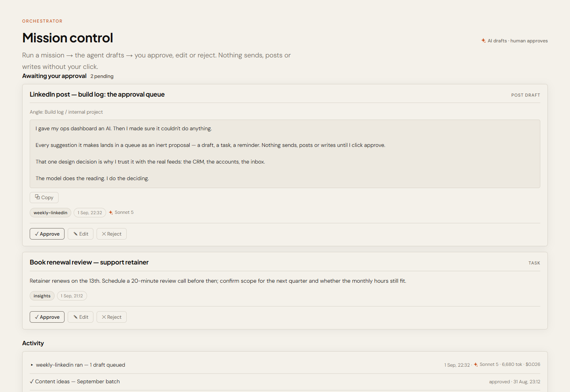Reject the Book renewal review task
The width and height of the screenshot is (570, 392).
point(112,317)
